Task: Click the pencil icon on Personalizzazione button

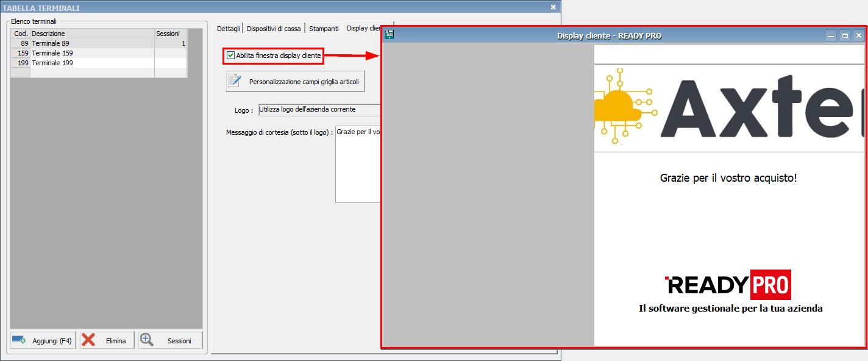Action: point(235,81)
